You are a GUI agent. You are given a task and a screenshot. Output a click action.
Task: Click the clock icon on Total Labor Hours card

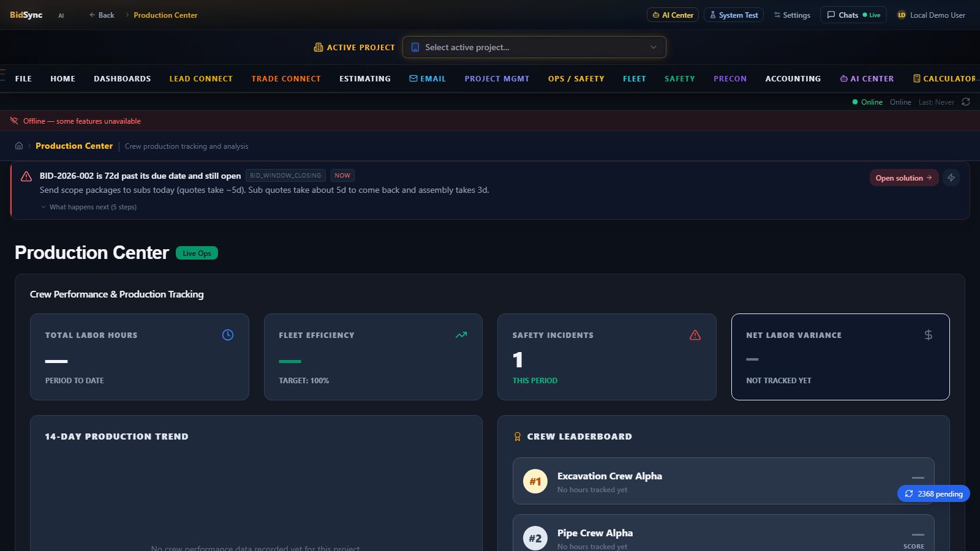click(228, 335)
